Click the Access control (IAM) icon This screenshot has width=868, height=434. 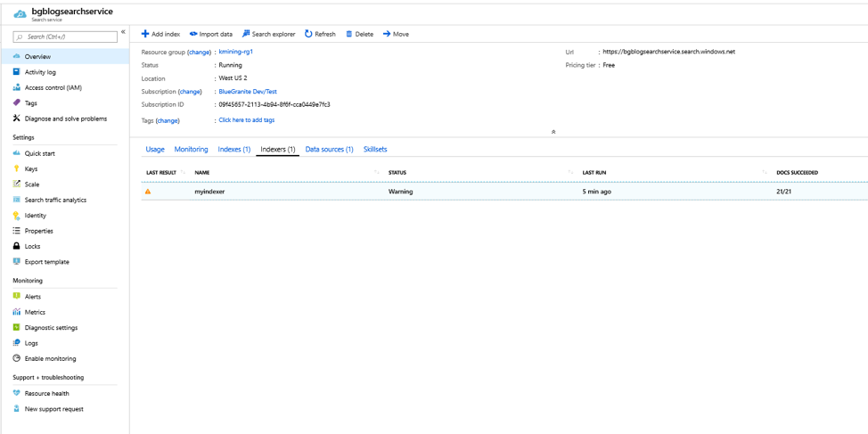pos(17,87)
